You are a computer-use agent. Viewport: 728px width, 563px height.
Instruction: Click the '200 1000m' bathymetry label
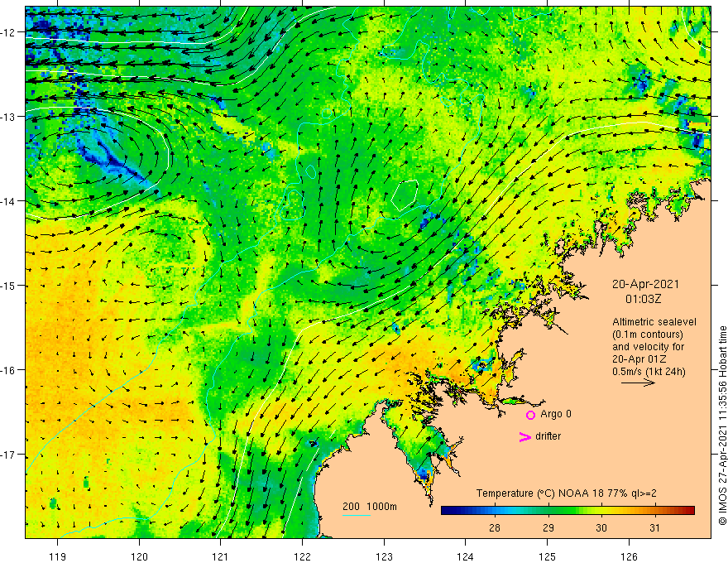coord(370,507)
